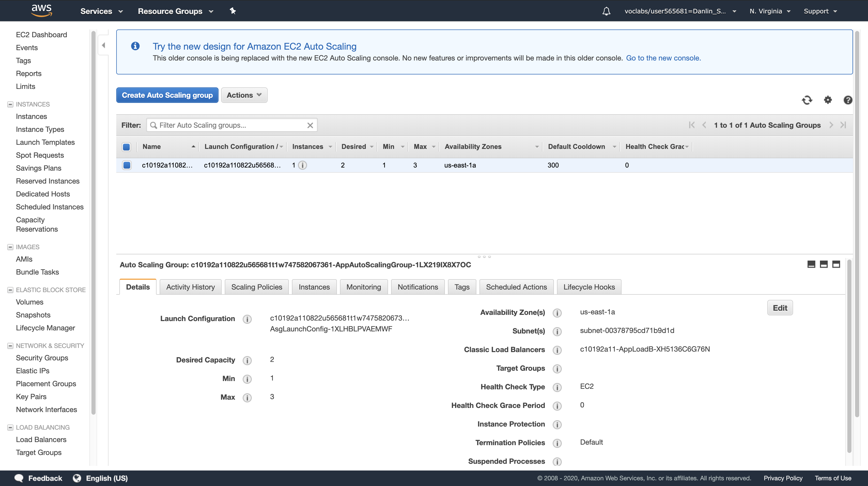
Task: Click the pin shortcut icon in header
Action: (x=233, y=11)
